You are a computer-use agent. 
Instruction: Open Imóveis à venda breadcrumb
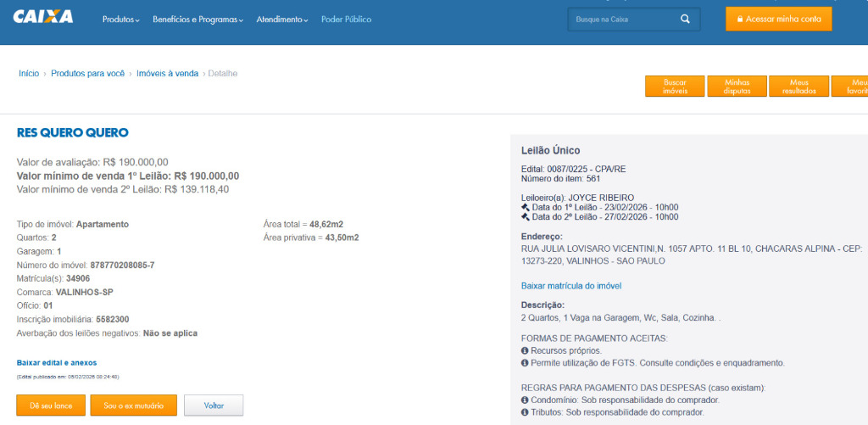pos(167,73)
